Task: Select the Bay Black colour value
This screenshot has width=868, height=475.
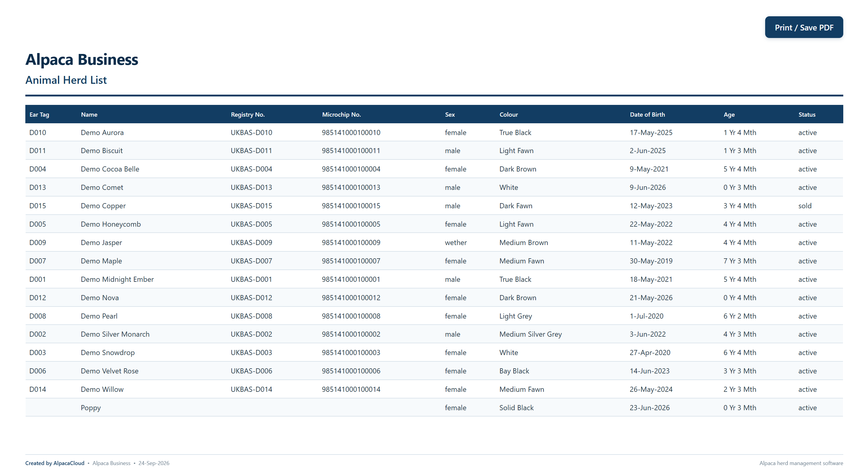Action: 514,371
